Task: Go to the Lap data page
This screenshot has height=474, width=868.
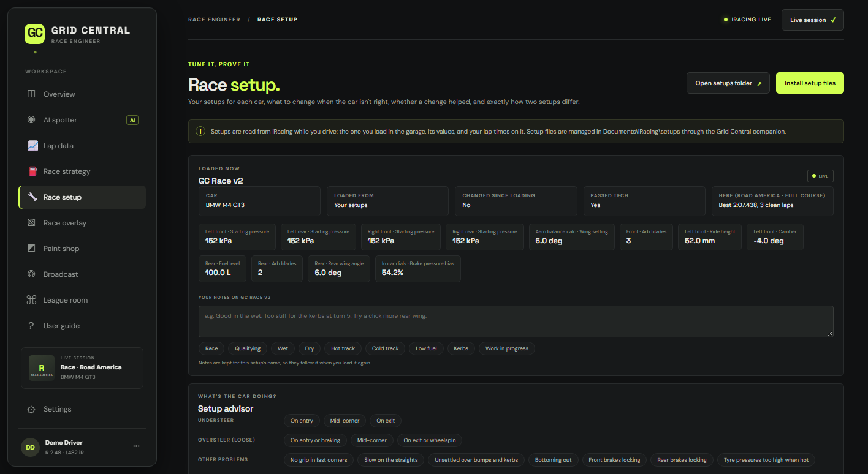Action: [x=82, y=146]
